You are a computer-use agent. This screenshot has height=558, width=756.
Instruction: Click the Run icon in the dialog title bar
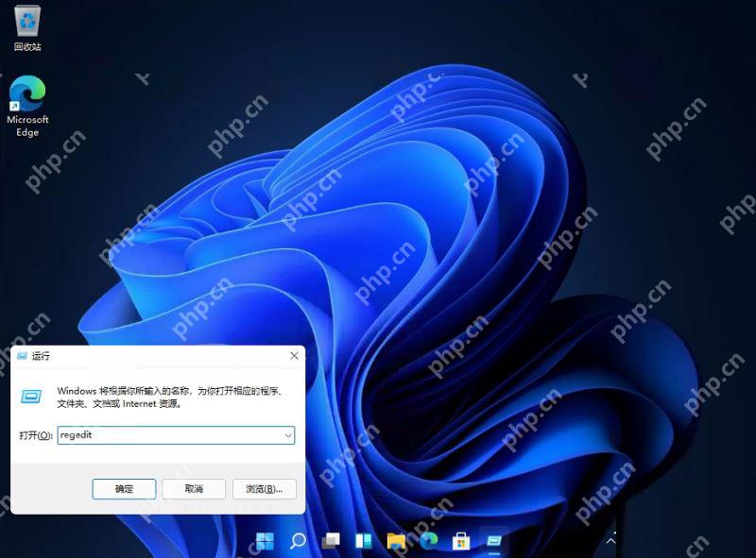point(22,356)
